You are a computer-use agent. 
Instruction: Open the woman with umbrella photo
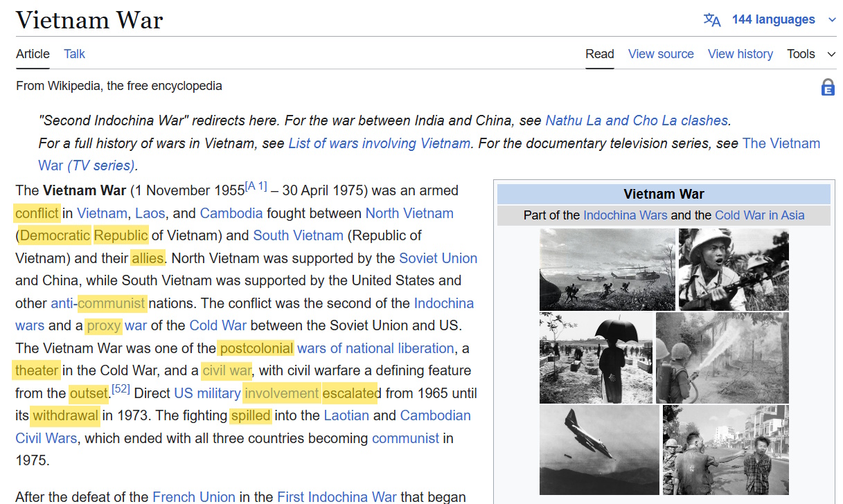coord(596,357)
